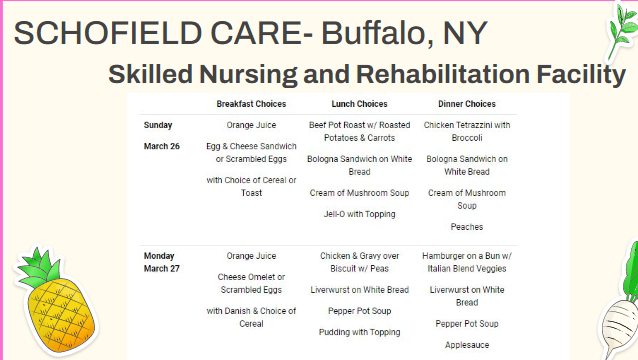Select the Sunday row label
This screenshot has height=360, width=638.
158,125
